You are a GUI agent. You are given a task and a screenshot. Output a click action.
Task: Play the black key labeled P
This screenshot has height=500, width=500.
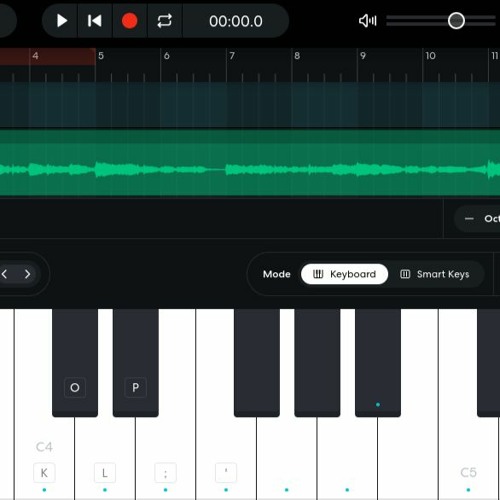(x=136, y=363)
